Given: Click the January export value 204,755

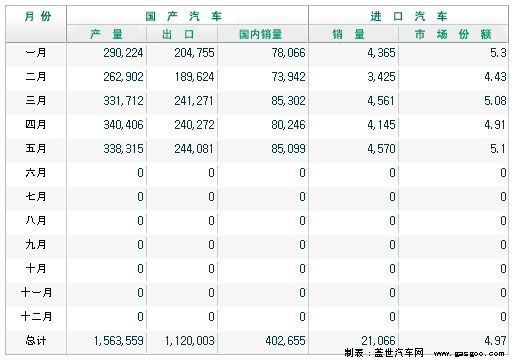Looking at the screenshot, I should click(x=194, y=53).
